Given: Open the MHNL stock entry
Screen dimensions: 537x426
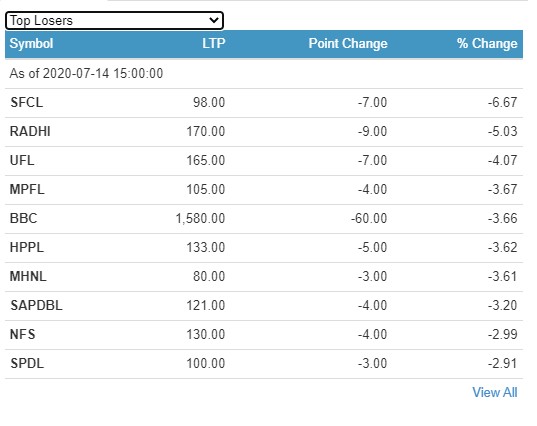Looking at the screenshot, I should click(x=28, y=276).
